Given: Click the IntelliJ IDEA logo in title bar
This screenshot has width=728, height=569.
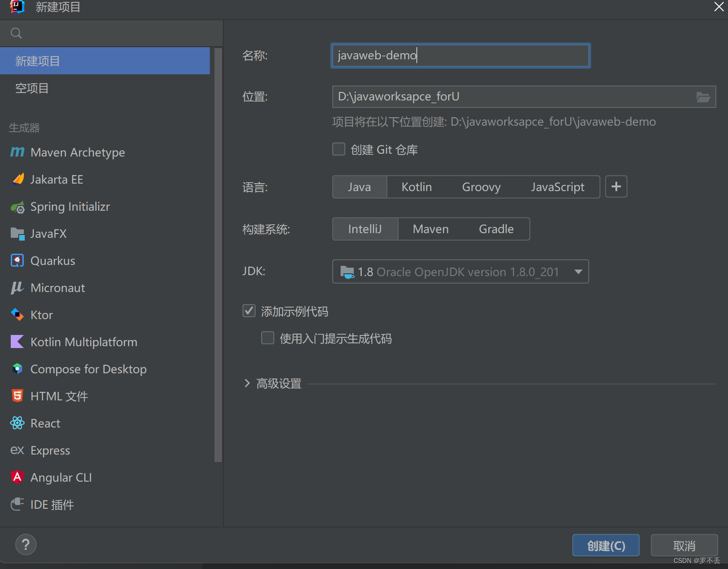Looking at the screenshot, I should 17,7.
